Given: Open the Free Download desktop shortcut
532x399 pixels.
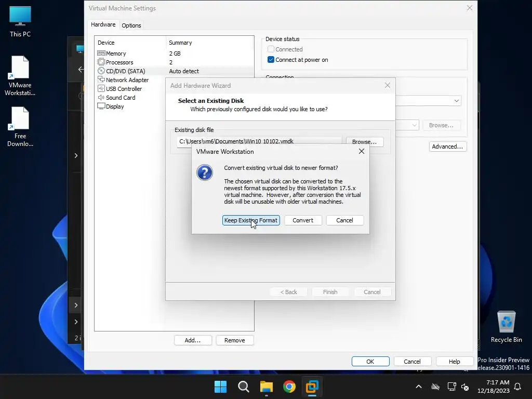Looking at the screenshot, I should [20, 127].
